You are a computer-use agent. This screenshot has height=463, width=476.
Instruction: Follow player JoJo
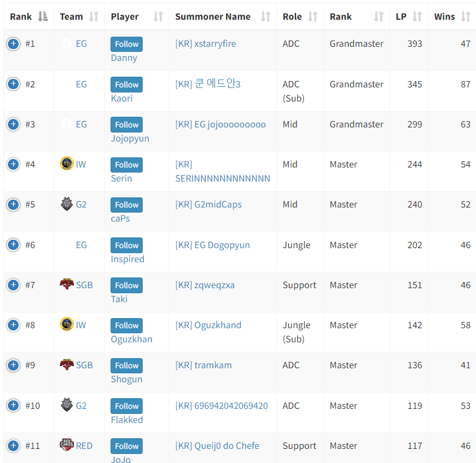click(126, 446)
